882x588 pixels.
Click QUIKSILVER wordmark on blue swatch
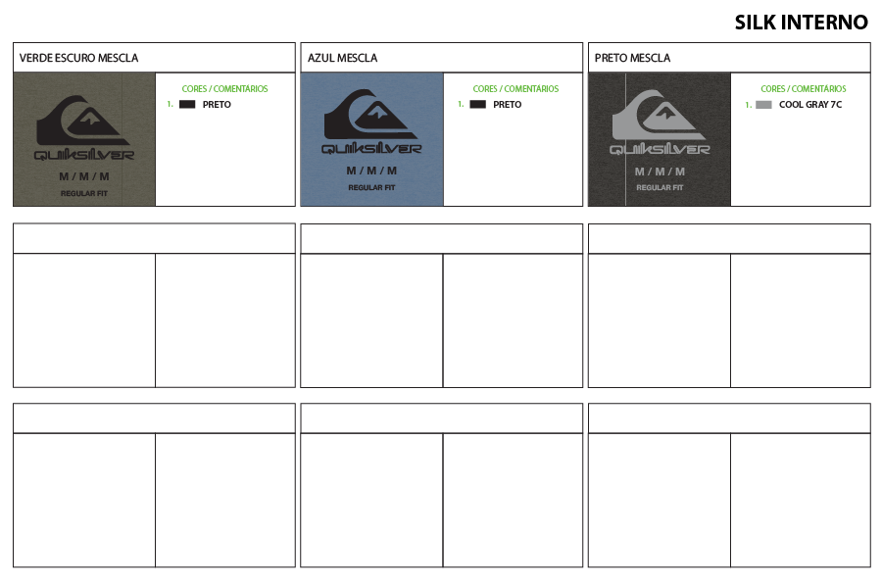click(x=371, y=149)
